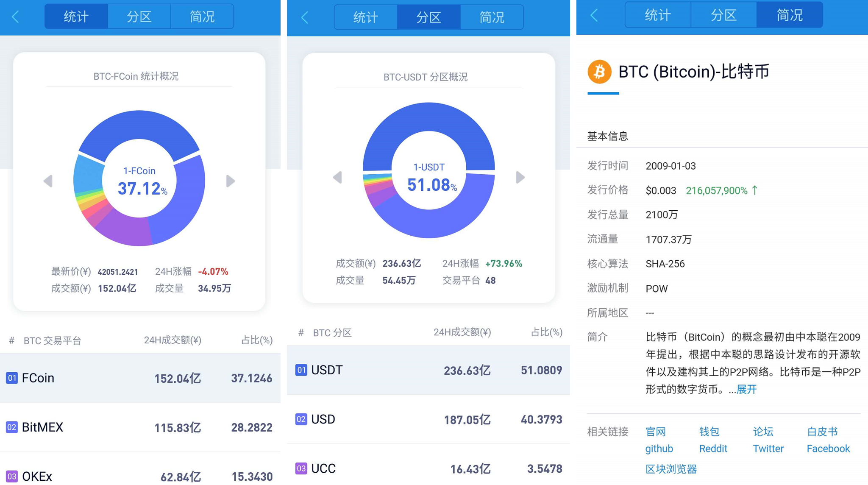Go back using left screen's back arrow
Screen dimensions: 868x485
16,17
